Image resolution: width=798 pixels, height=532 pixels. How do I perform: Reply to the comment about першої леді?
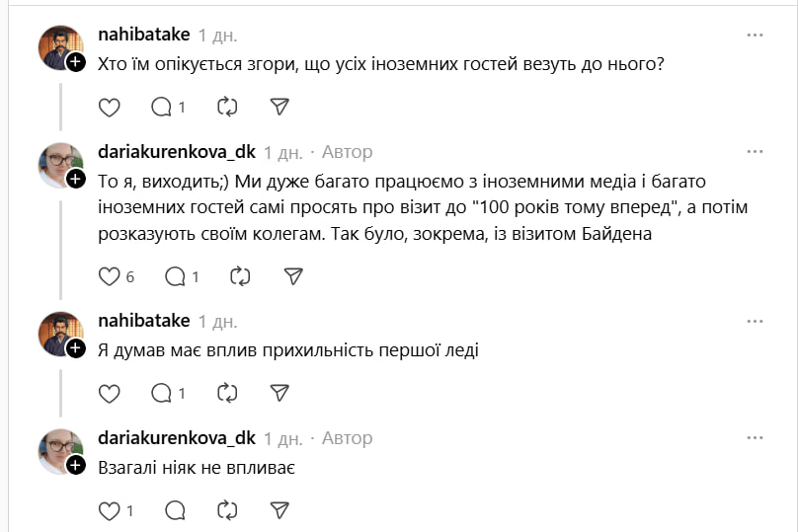161,393
